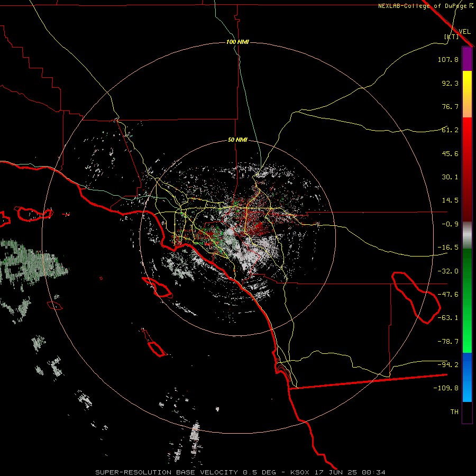Pick the red segment of color bar
This screenshot has width=476, height=476.
coord(467,169)
